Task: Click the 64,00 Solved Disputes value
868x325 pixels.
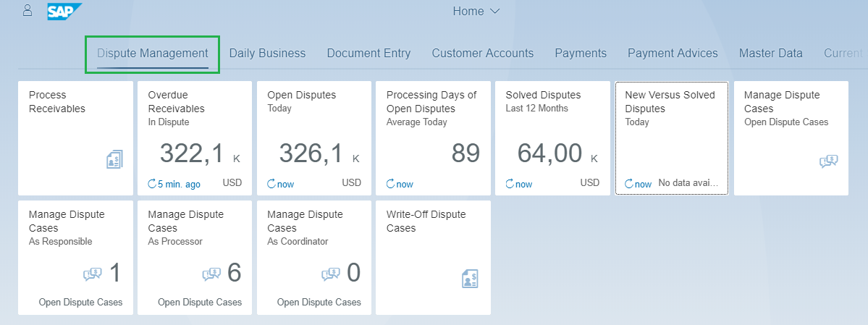Action: (549, 153)
